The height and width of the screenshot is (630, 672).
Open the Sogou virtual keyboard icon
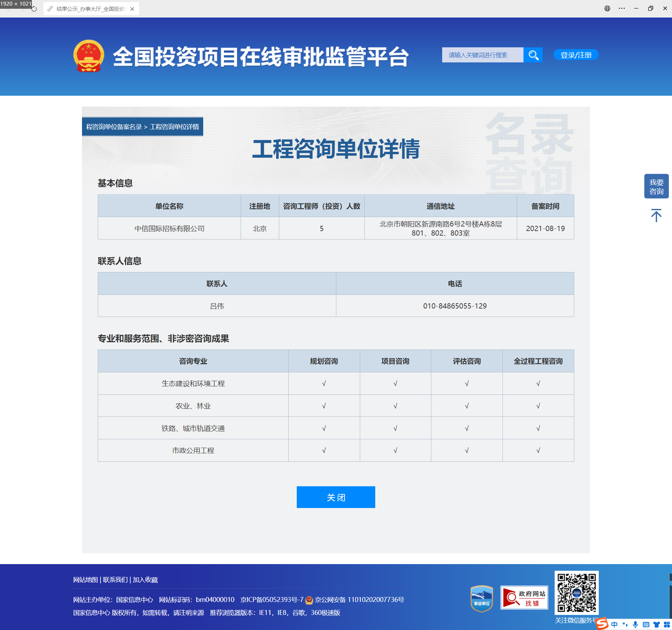click(646, 624)
